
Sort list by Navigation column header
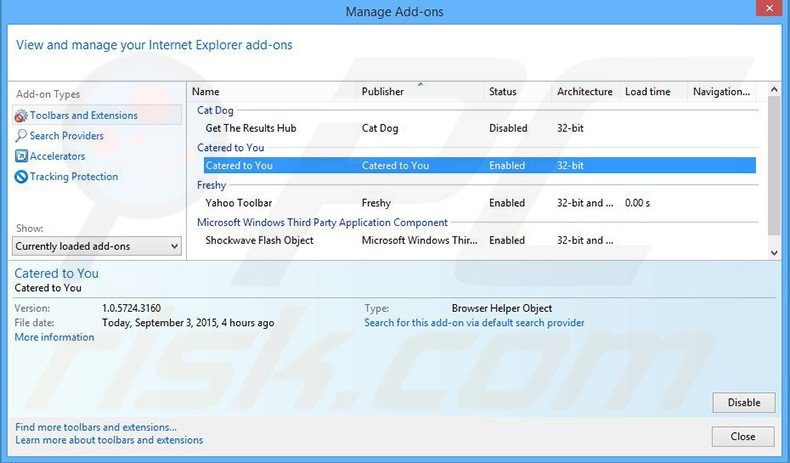(721, 92)
